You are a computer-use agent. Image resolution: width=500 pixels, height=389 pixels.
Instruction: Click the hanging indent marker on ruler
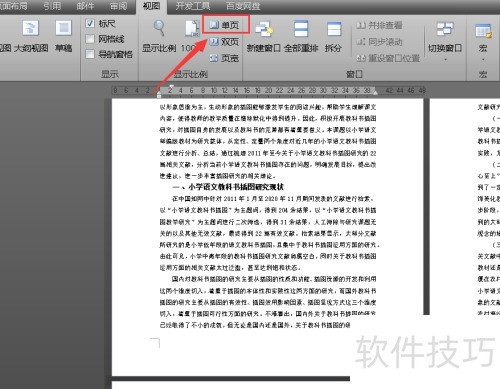(159, 92)
